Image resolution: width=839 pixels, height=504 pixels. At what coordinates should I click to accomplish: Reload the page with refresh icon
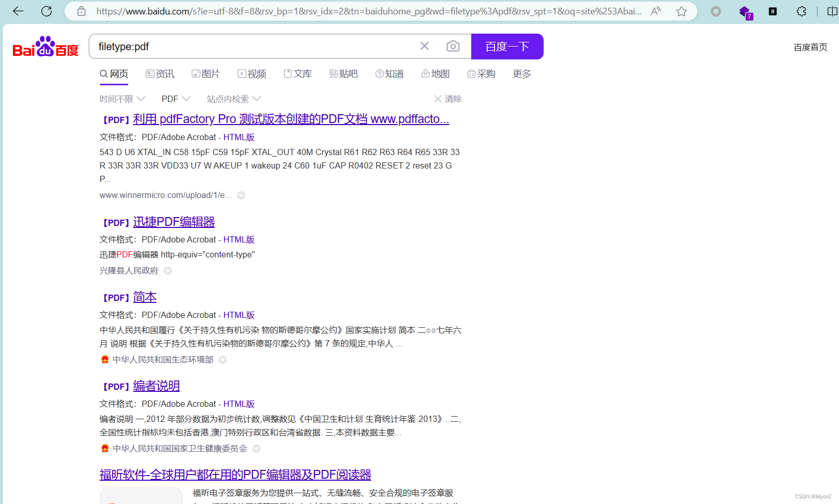pos(47,11)
